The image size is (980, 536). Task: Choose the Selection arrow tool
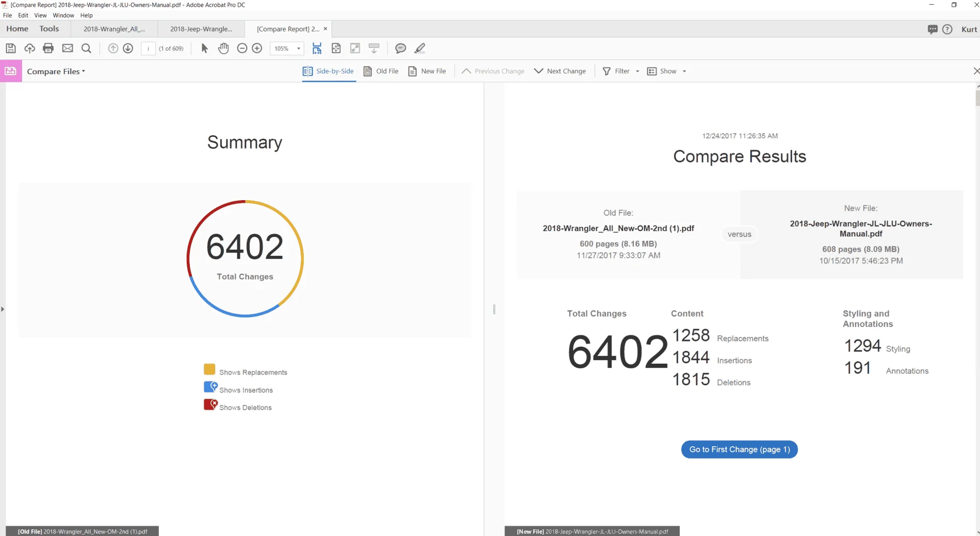[x=204, y=48]
